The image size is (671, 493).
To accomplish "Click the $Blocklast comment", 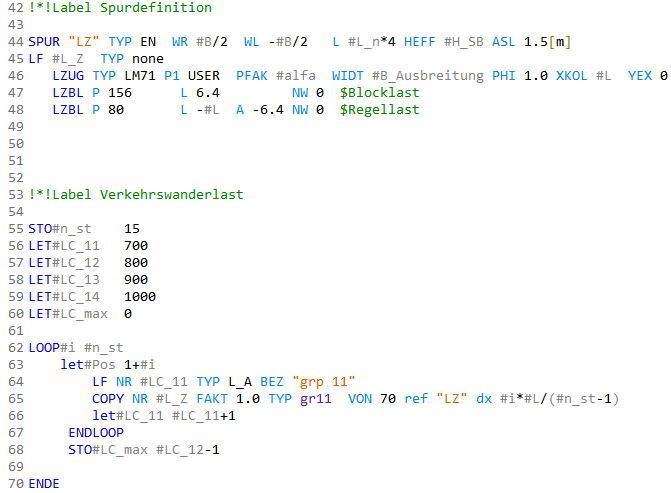I will coord(380,93).
